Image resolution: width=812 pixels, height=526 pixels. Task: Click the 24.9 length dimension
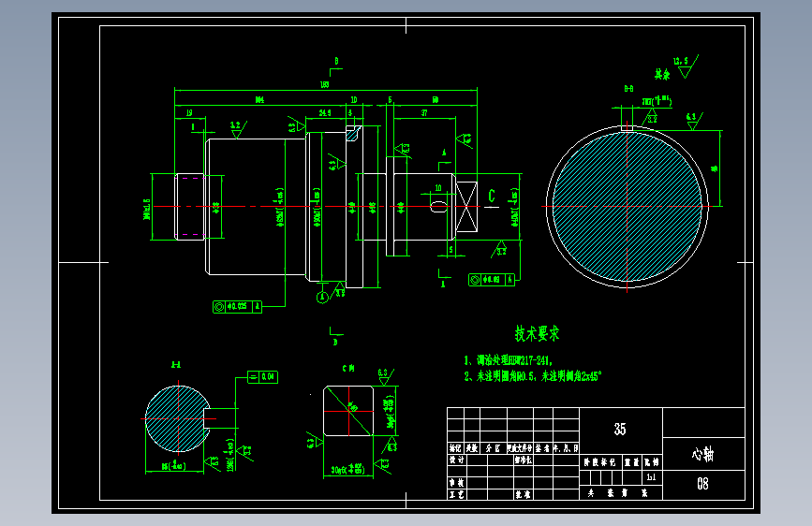325,112
